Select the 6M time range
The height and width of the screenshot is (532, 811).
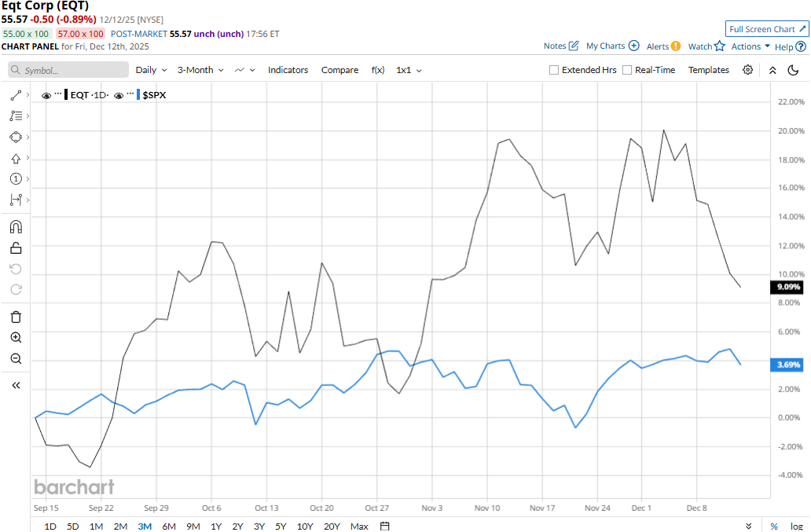[169, 526]
